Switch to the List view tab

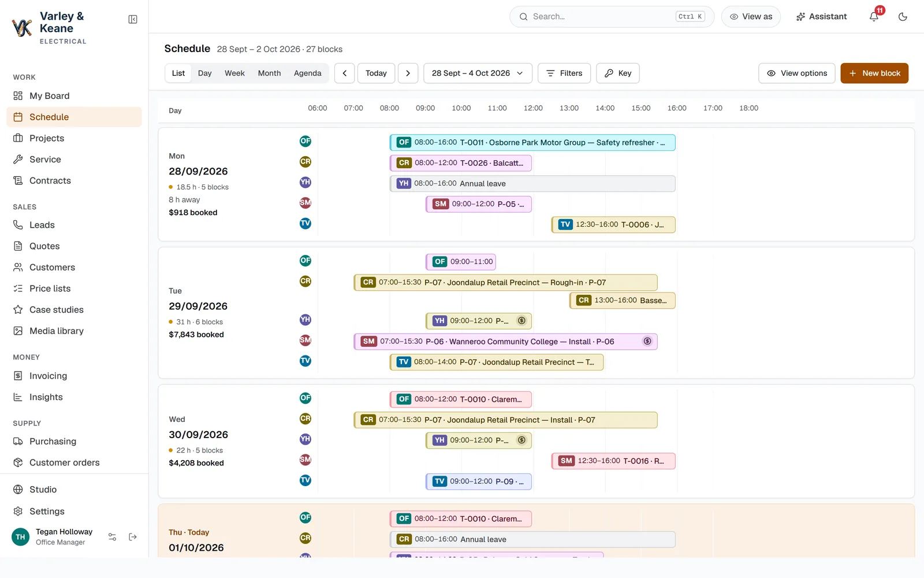click(178, 73)
